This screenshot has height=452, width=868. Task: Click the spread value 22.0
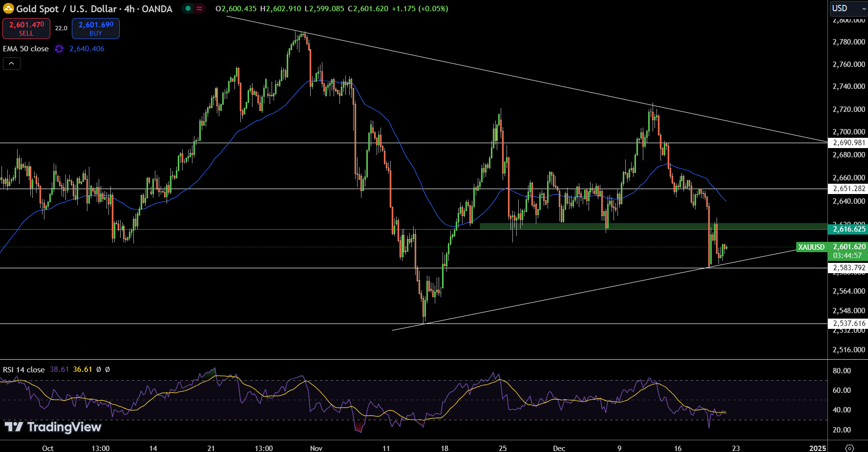coord(61,28)
